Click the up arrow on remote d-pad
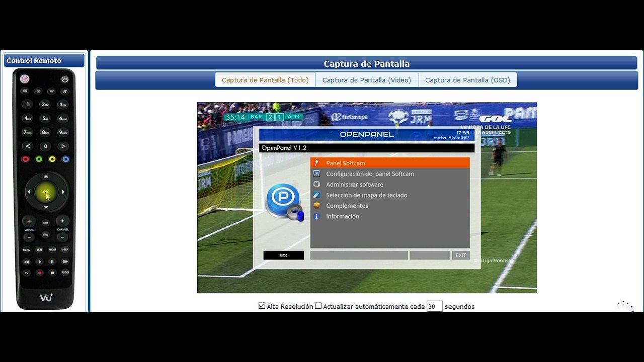The width and height of the screenshot is (644, 362). pos(46,176)
